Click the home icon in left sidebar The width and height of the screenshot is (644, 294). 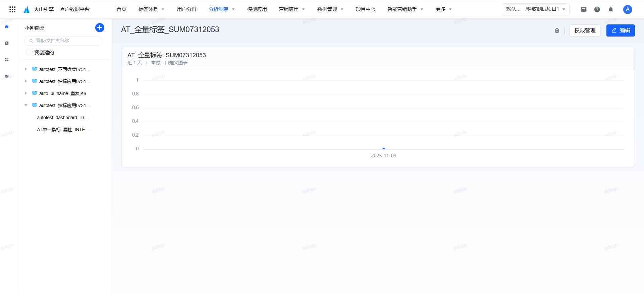pyautogui.click(x=7, y=27)
